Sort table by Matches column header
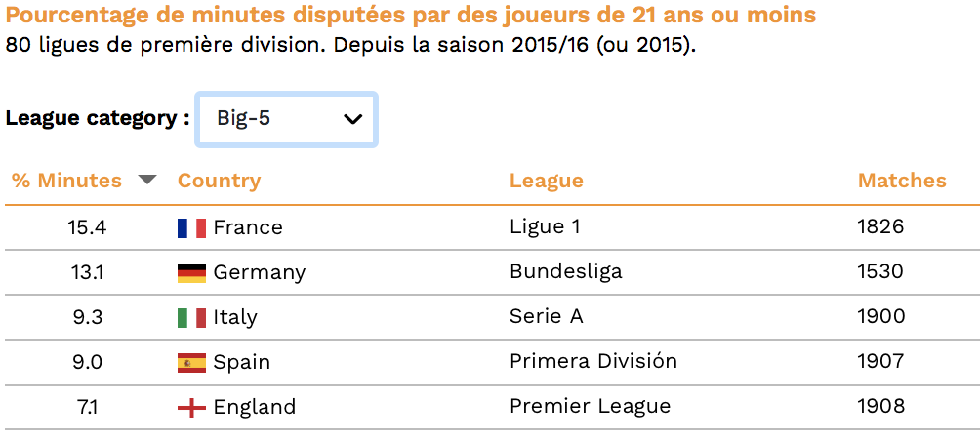980x447 pixels. pyautogui.click(x=902, y=181)
